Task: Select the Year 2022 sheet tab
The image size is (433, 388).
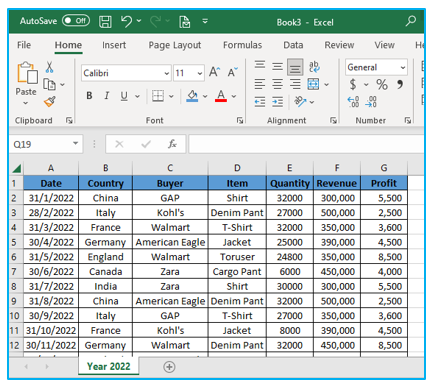Action: click(x=109, y=366)
